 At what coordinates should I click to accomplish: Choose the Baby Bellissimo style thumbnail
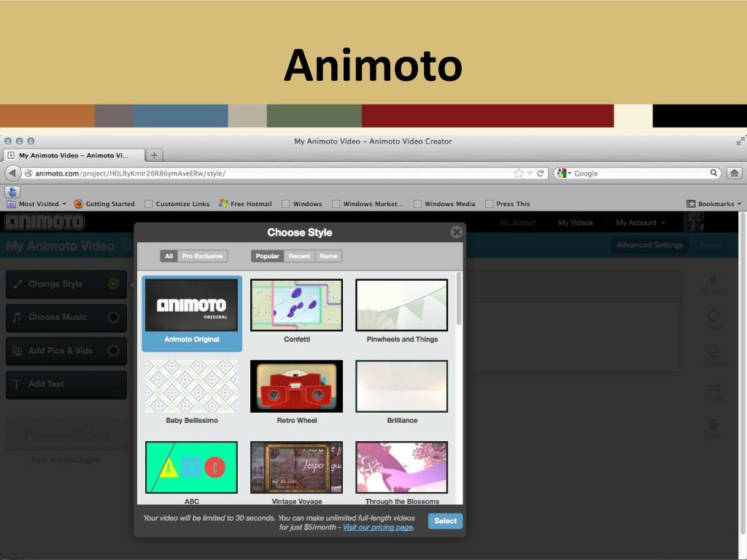[x=192, y=386]
